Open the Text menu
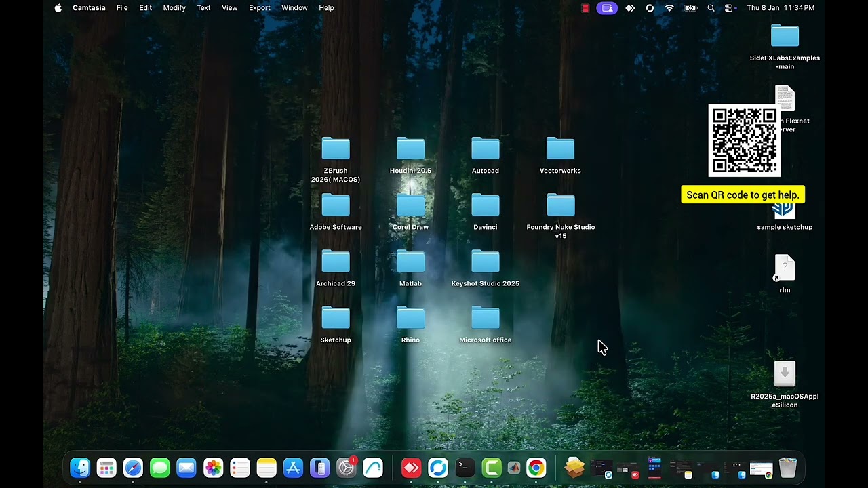This screenshot has height=488, width=868. click(x=203, y=8)
